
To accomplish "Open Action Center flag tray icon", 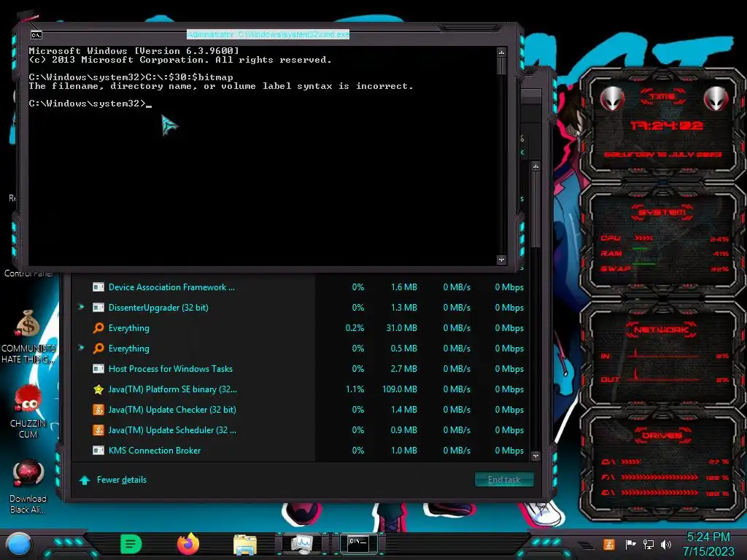I will click(630, 544).
